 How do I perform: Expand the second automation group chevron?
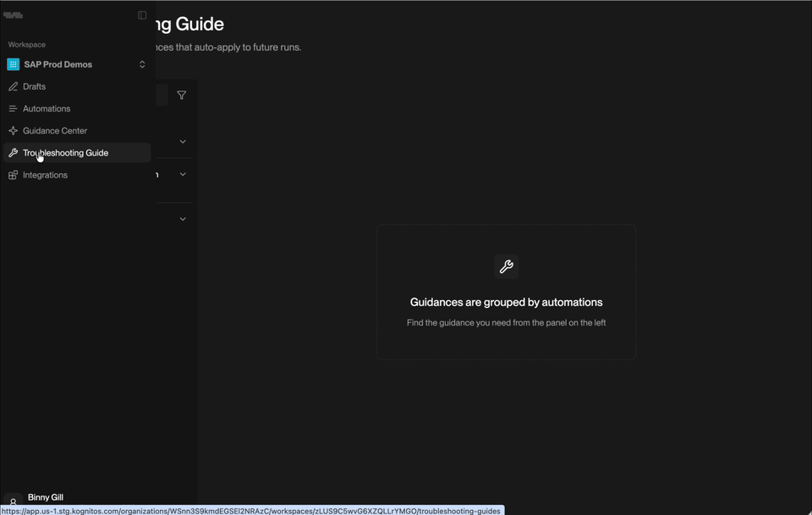182,174
